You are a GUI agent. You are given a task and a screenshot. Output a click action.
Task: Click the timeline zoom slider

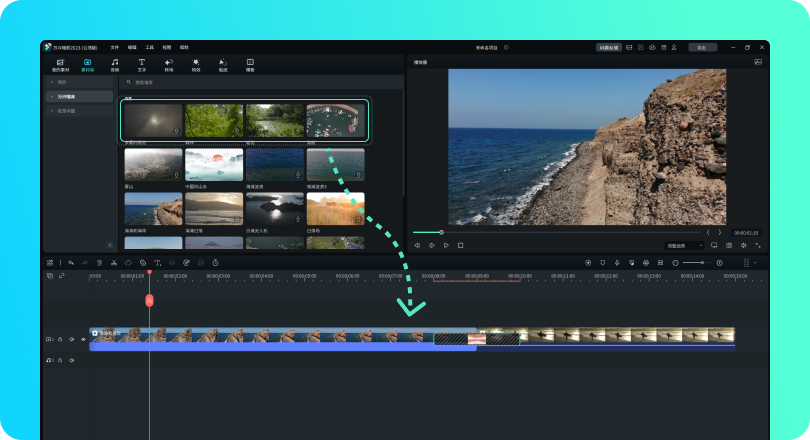point(697,263)
